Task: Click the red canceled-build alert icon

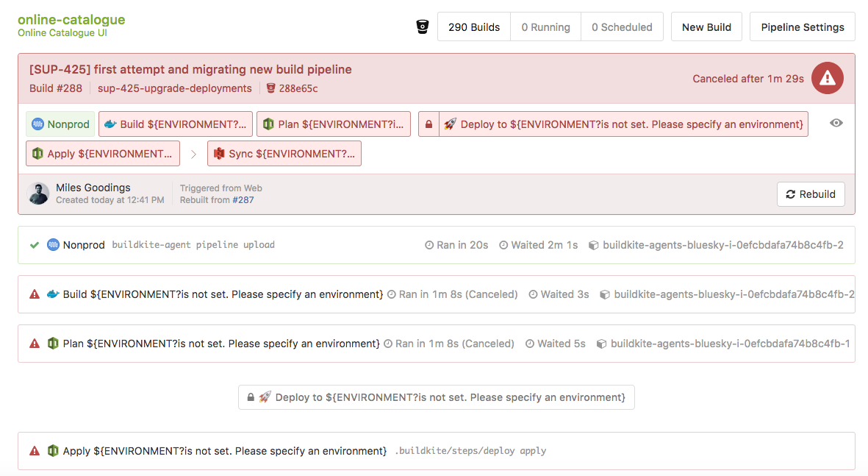Action: tap(828, 78)
